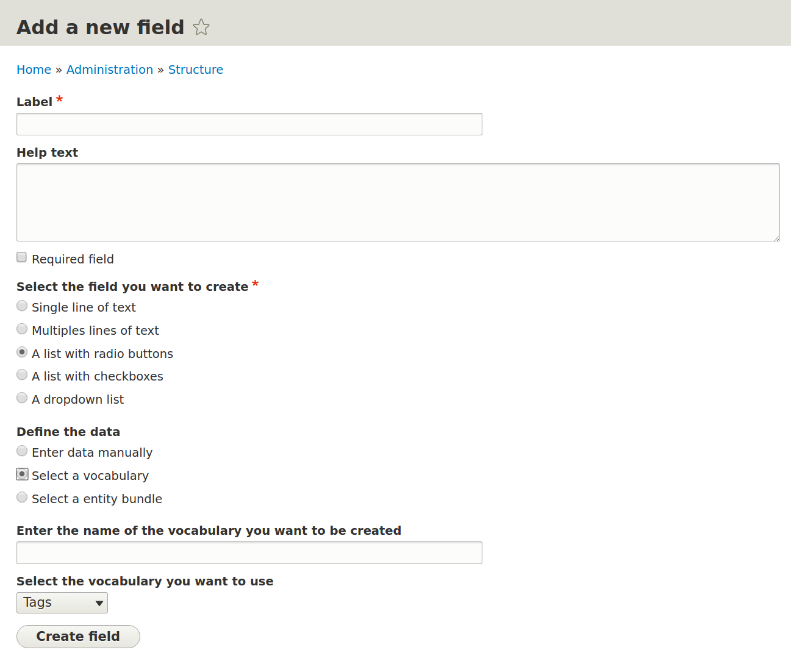Select A list with radio buttons
Viewport: 791px width, 672px height.
pyautogui.click(x=22, y=352)
